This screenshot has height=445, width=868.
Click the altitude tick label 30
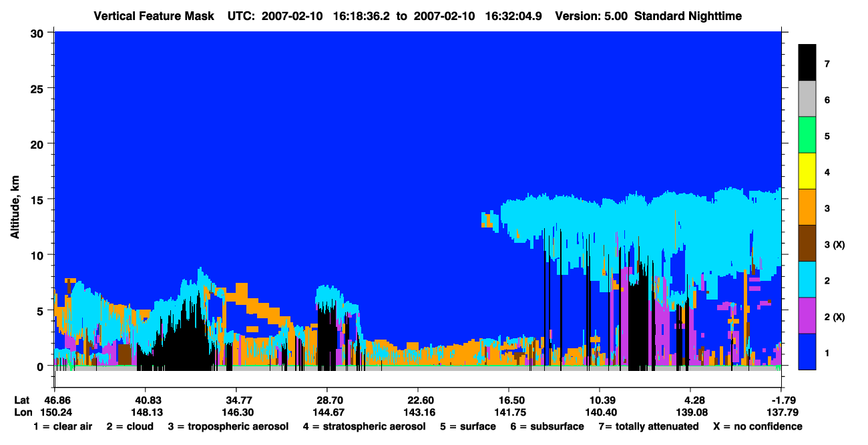(x=39, y=32)
